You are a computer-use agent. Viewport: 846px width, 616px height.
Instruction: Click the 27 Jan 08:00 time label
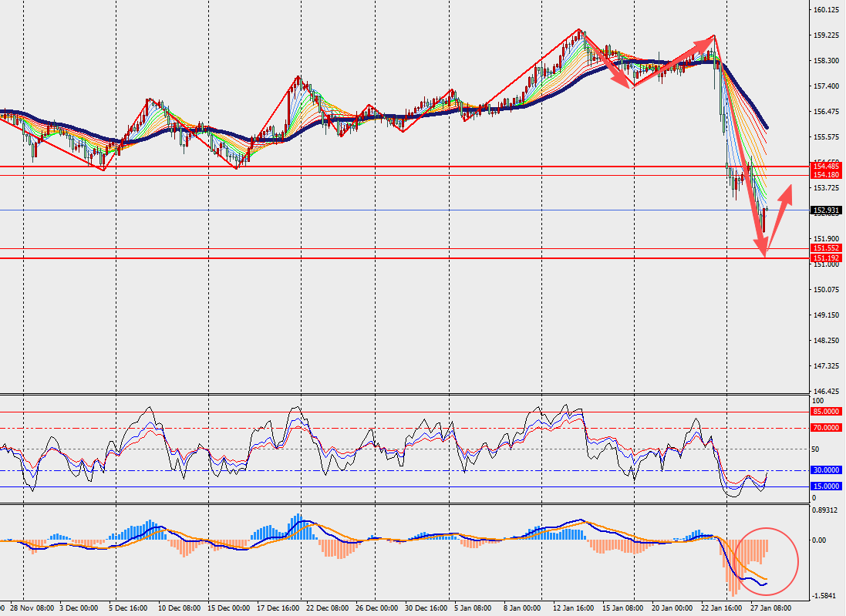click(x=771, y=608)
